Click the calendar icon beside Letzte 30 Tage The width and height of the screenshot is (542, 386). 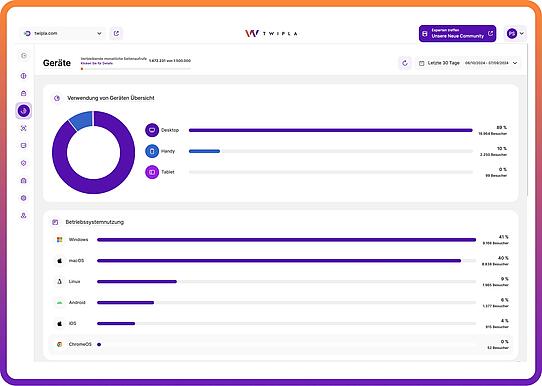421,63
